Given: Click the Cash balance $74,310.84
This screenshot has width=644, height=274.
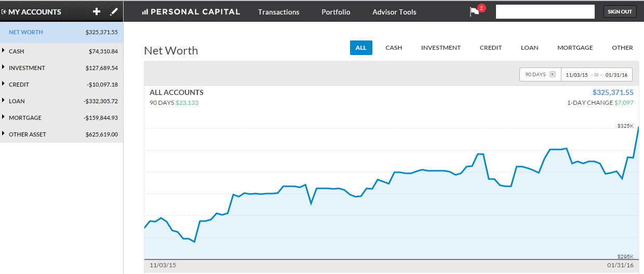Looking at the screenshot, I should (103, 51).
